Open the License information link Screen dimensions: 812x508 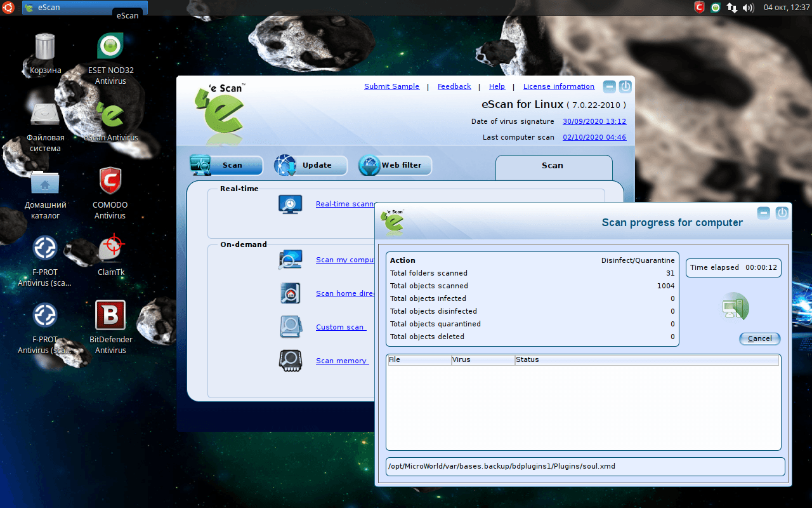559,86
